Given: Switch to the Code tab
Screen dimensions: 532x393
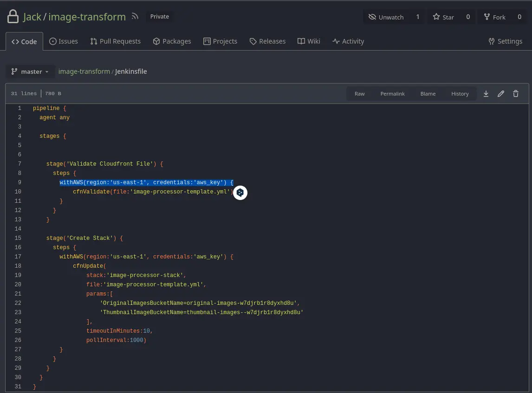Looking at the screenshot, I should (x=24, y=41).
